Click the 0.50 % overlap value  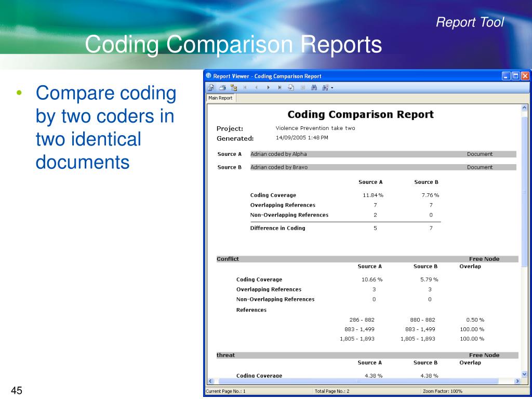pyautogui.click(x=475, y=320)
